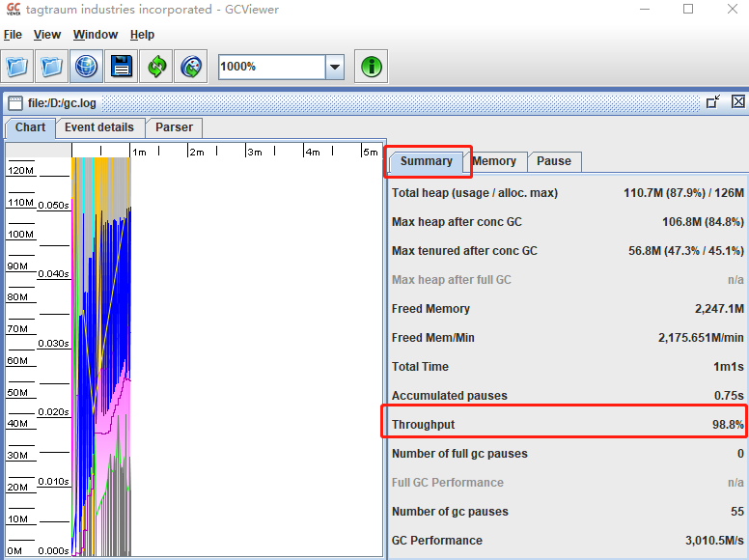
Task: Add a file using second folder icon
Action: 51,67
